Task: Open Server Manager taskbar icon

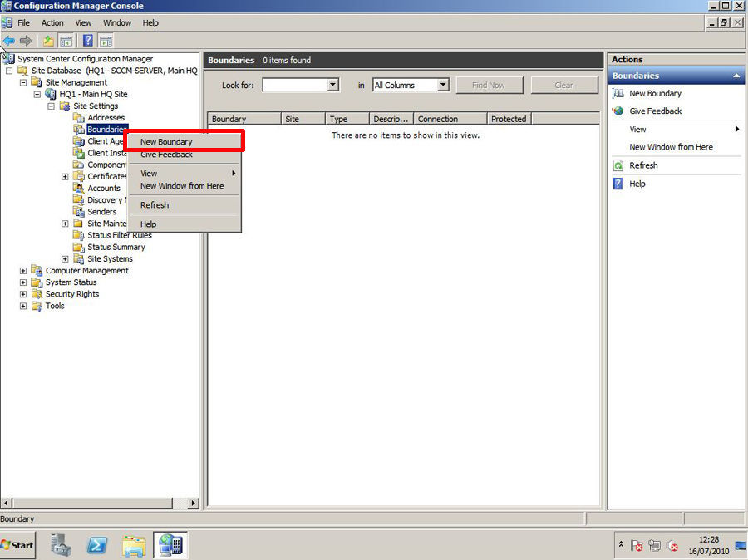Action: coord(61,545)
